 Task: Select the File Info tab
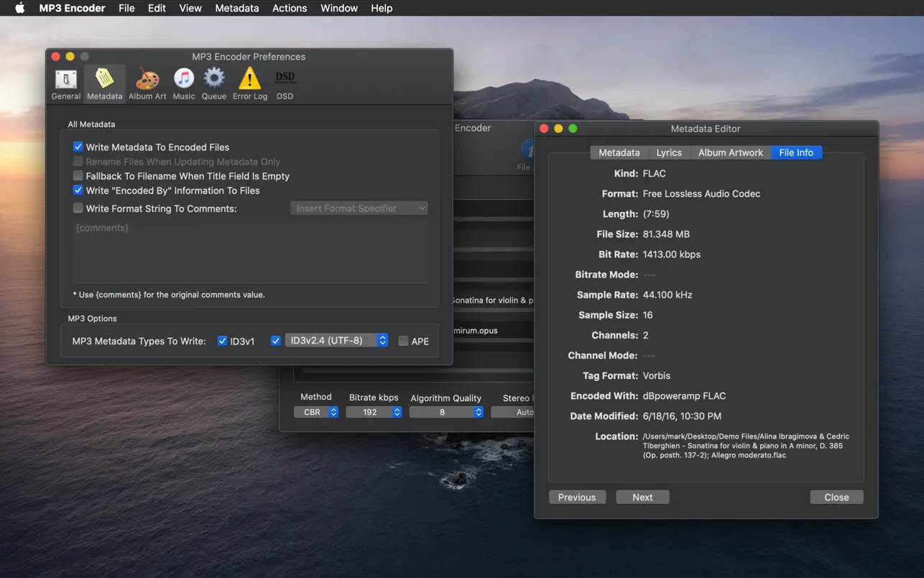point(796,152)
